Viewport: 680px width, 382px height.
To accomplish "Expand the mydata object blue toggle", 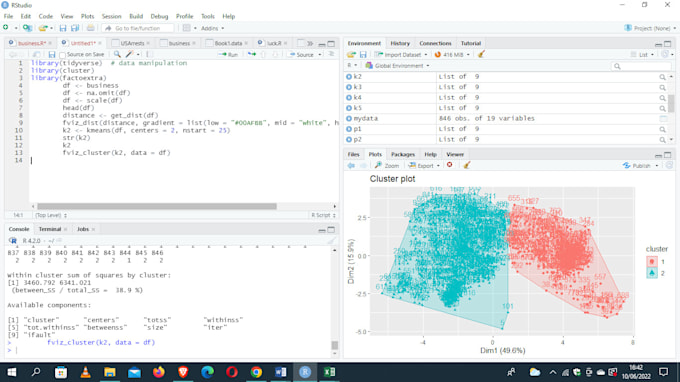I will 349,118.
